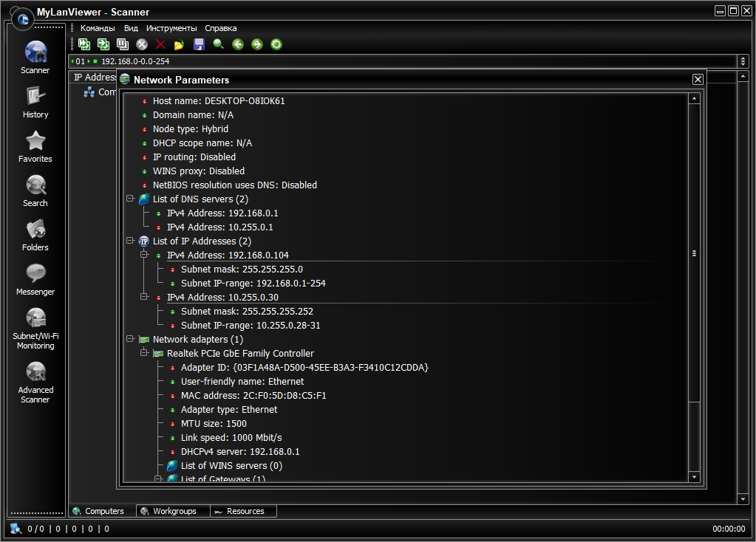
Task: Collapse the Network adapters node
Action: pos(130,339)
